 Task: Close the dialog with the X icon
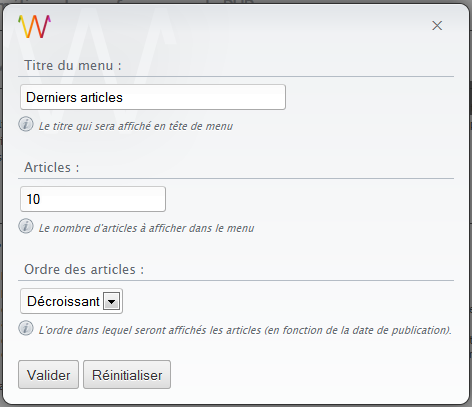[437, 26]
